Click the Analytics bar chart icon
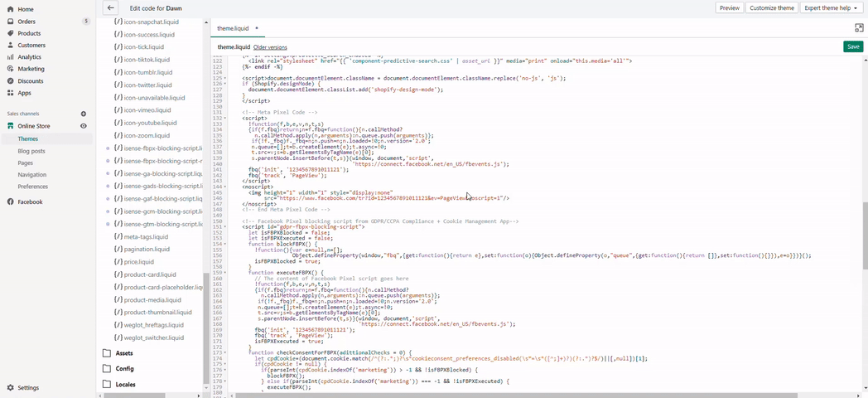Viewport: 868px width, 398px height. pos(11,57)
